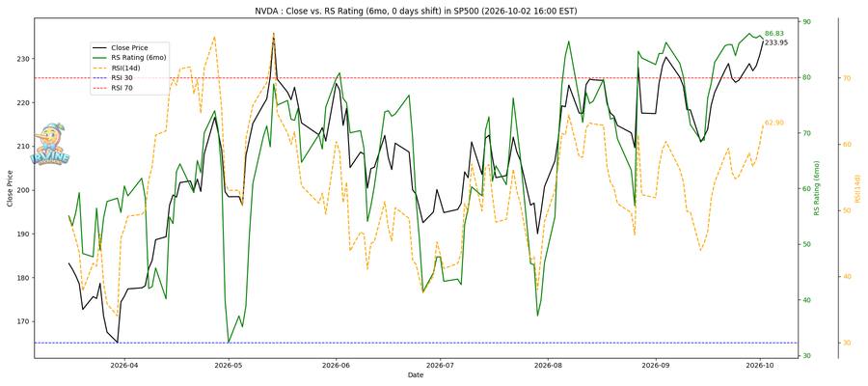Click the RSI 30 legend entry
This screenshot has width=868, height=386.
click(x=114, y=77)
